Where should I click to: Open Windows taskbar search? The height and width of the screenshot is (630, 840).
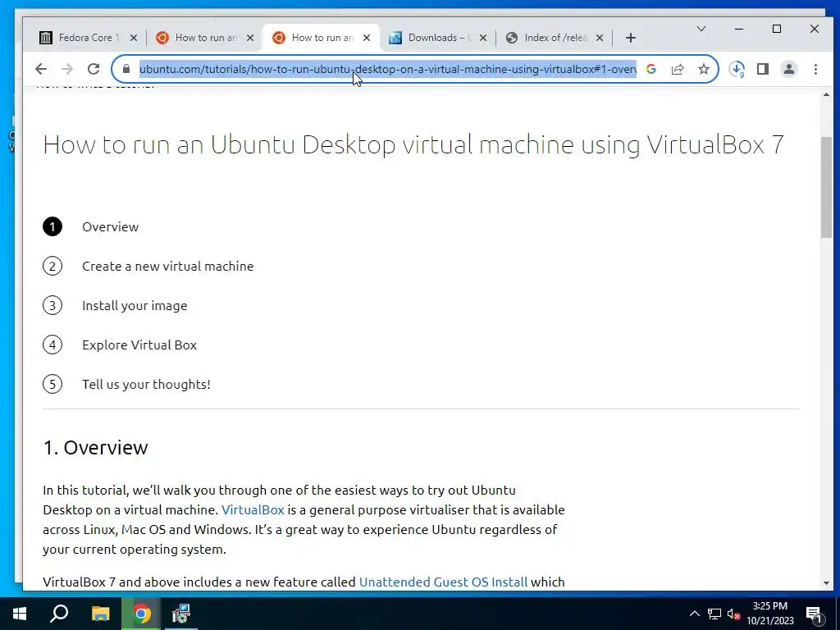click(x=59, y=614)
